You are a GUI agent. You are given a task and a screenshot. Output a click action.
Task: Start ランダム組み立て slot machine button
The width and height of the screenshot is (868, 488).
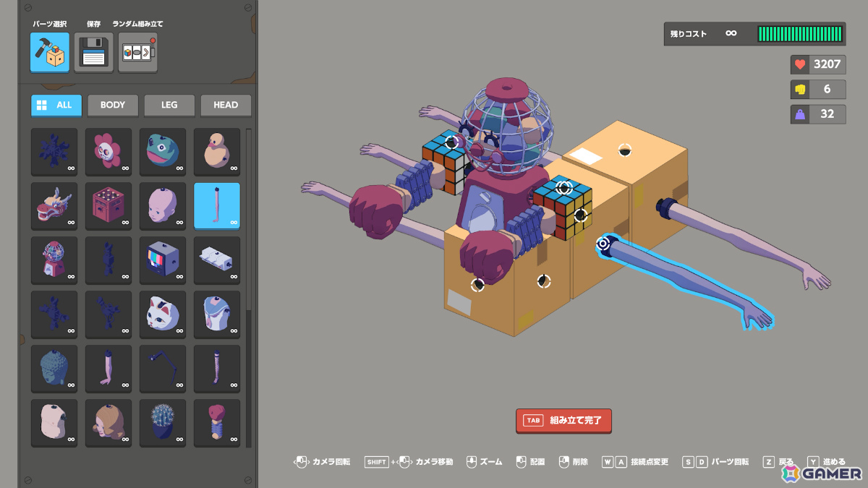click(x=137, y=52)
